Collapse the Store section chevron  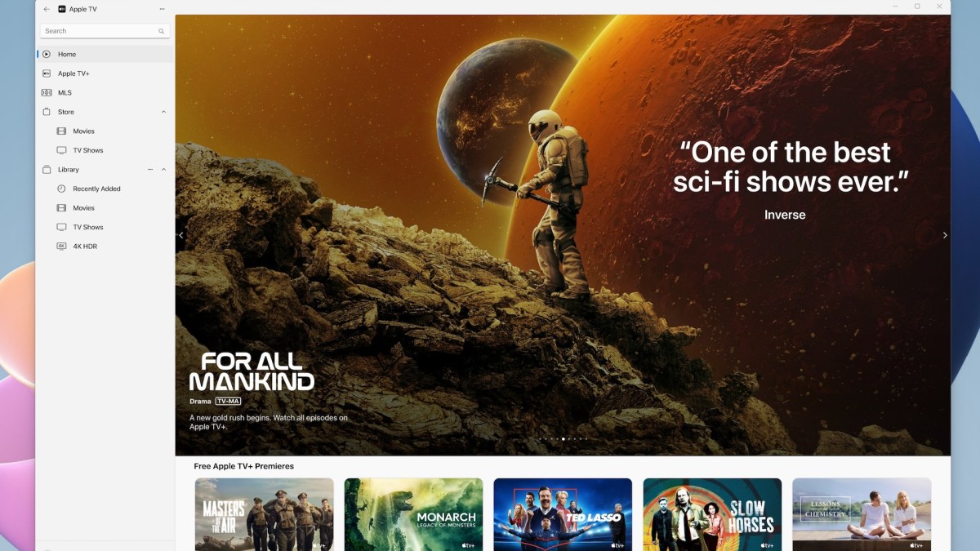pyautogui.click(x=163, y=112)
